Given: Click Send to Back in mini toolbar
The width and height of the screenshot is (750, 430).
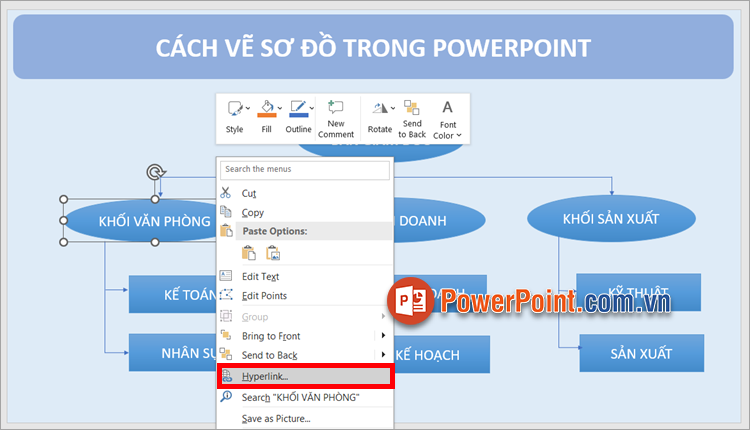Looking at the screenshot, I should click(x=412, y=119).
